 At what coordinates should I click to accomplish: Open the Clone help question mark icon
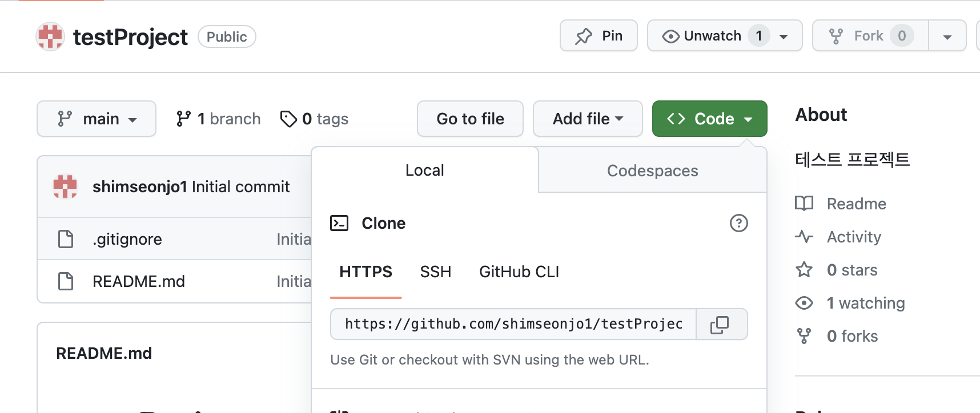(x=738, y=224)
